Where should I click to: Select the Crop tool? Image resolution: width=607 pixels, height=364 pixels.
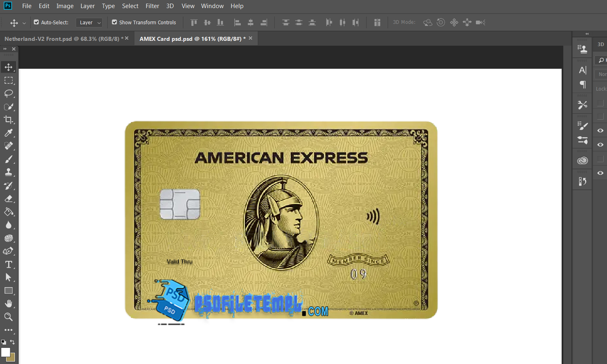tap(9, 119)
